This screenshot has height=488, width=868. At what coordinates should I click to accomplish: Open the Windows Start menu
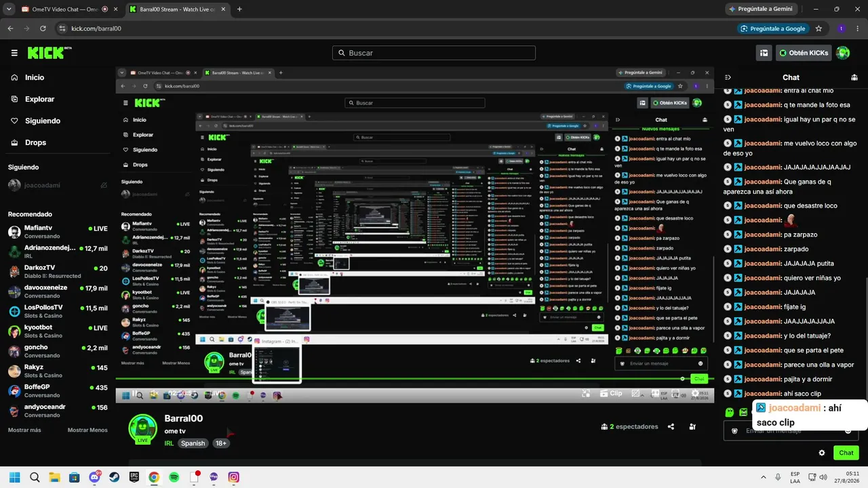[x=15, y=477]
